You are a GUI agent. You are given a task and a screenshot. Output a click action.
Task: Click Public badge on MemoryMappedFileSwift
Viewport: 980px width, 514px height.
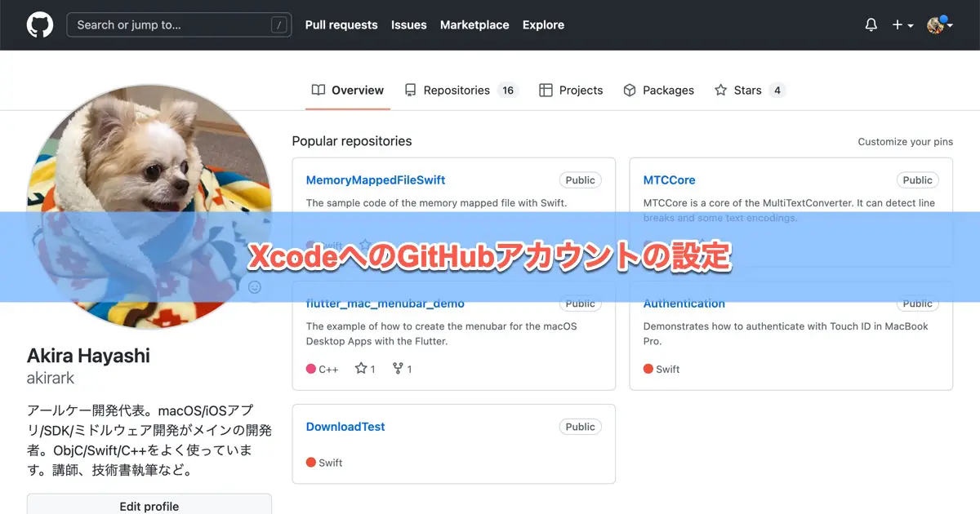click(x=581, y=180)
